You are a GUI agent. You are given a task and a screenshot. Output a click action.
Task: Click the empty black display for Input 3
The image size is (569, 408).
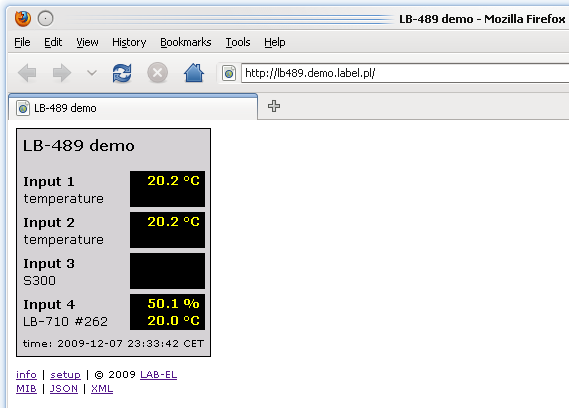(x=167, y=271)
